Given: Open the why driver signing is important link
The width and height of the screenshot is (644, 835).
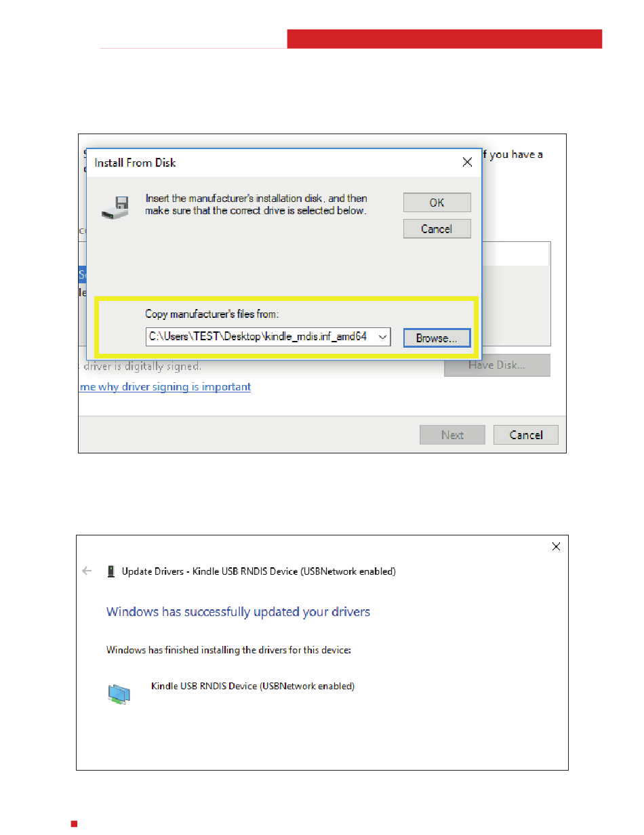Looking at the screenshot, I should click(x=165, y=386).
